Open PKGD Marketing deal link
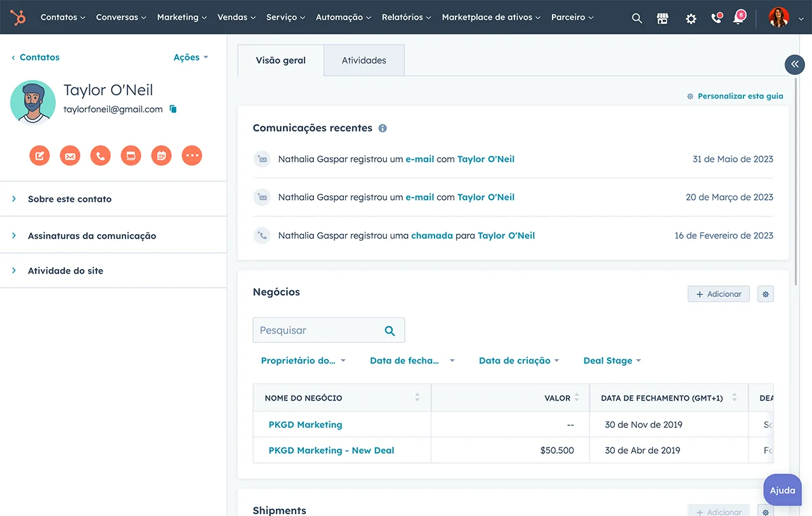Viewport: 812px width, 516px height. pos(305,425)
